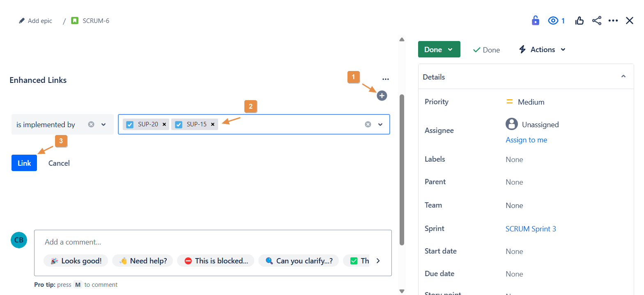The height and width of the screenshot is (295, 644).
Task: Remove the SUP-15 issue chip
Action: pyautogui.click(x=213, y=124)
